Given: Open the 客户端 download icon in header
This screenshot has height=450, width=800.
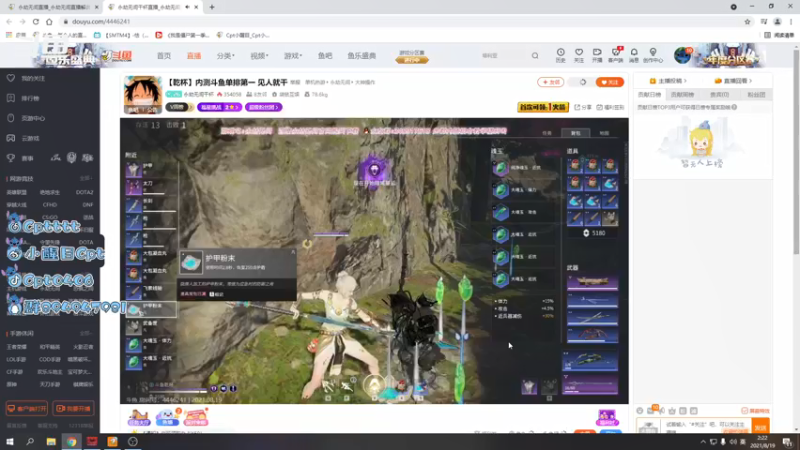Looking at the screenshot, I should [615, 55].
